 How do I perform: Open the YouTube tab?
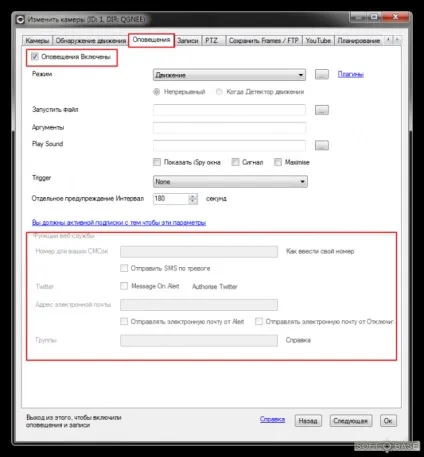point(318,41)
